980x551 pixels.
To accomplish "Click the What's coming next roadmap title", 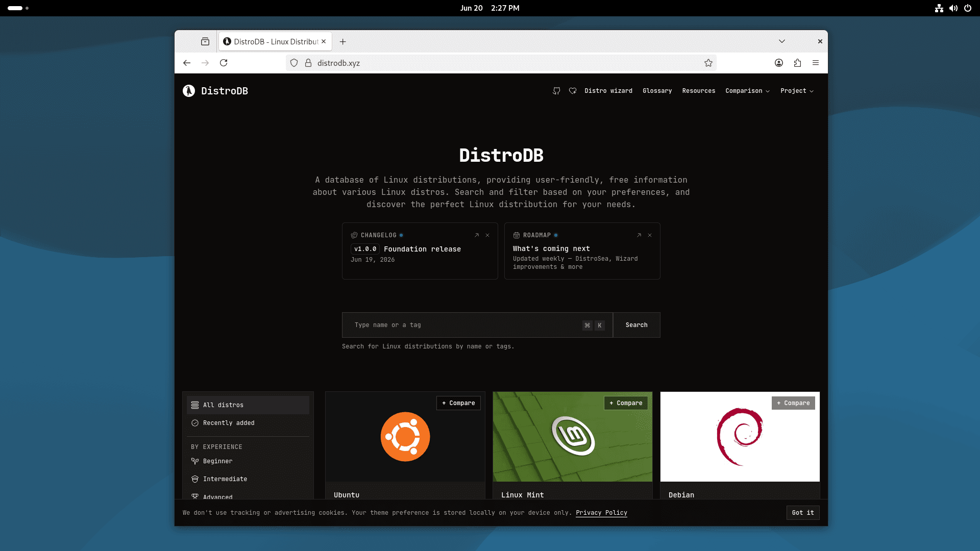I will [x=551, y=248].
